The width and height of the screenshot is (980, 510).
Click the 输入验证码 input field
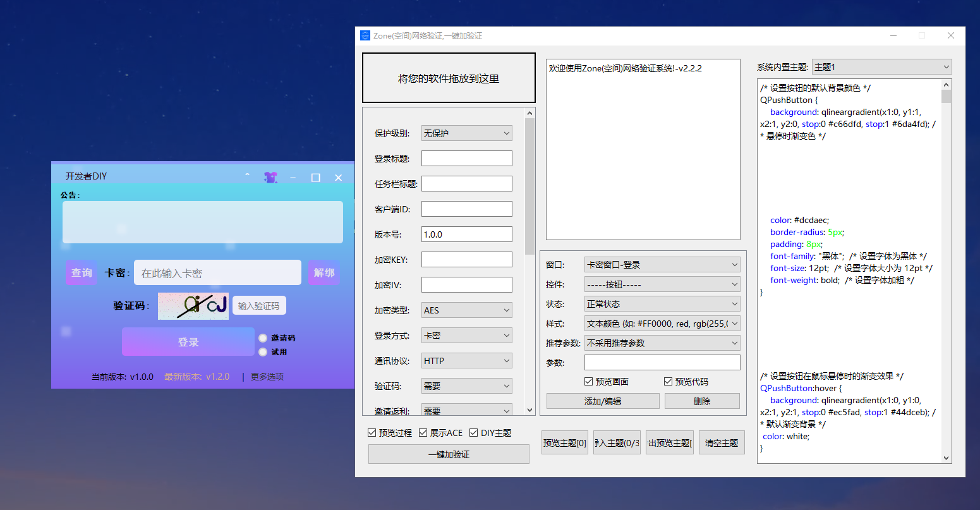pyautogui.click(x=259, y=306)
